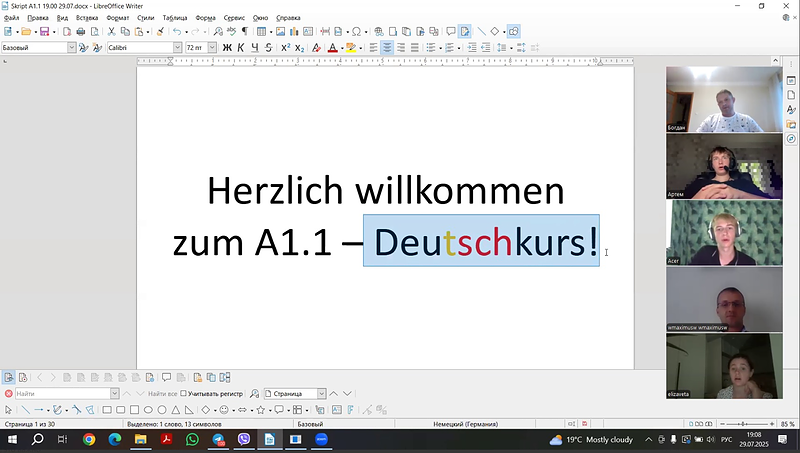Click the Insert Text Box icon

(x=308, y=32)
